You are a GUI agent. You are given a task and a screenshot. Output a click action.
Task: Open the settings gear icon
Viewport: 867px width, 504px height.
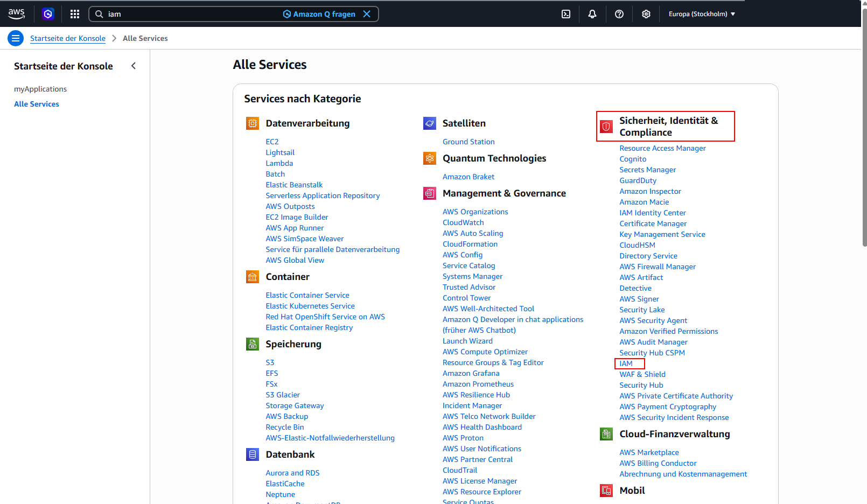click(x=646, y=14)
